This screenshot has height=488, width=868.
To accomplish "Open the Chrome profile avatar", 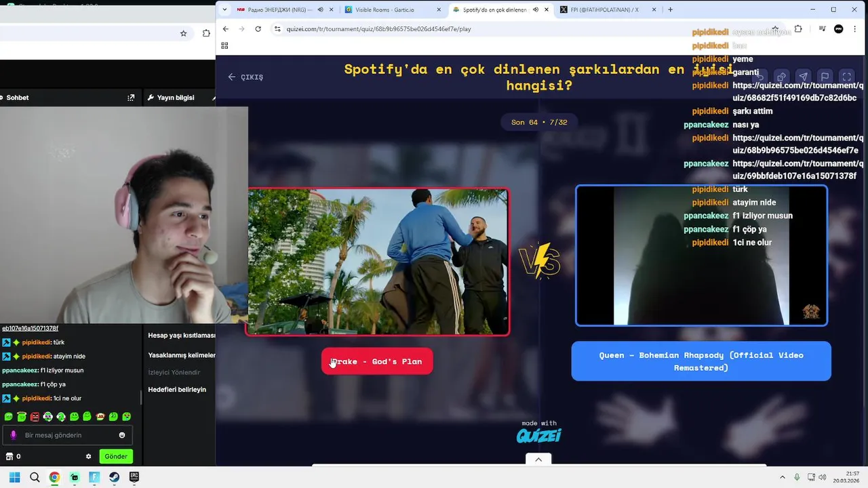I will (x=839, y=28).
